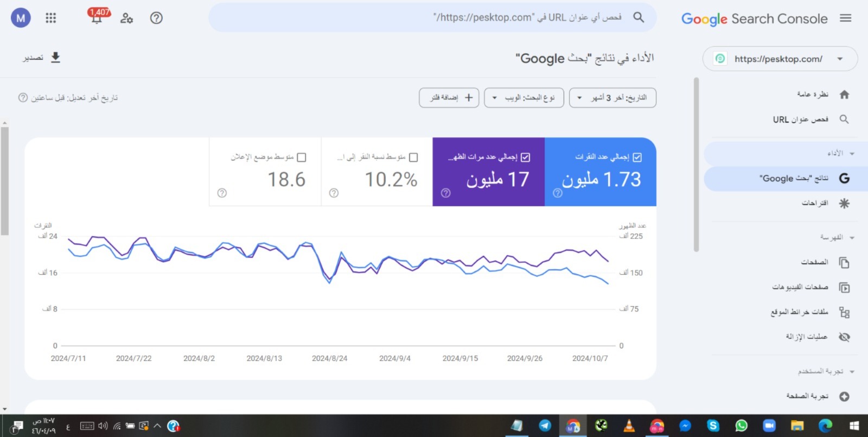Screen dimensions: 868x437
Task: Open Sitemaps icon in sidebar
Action: coord(844,312)
